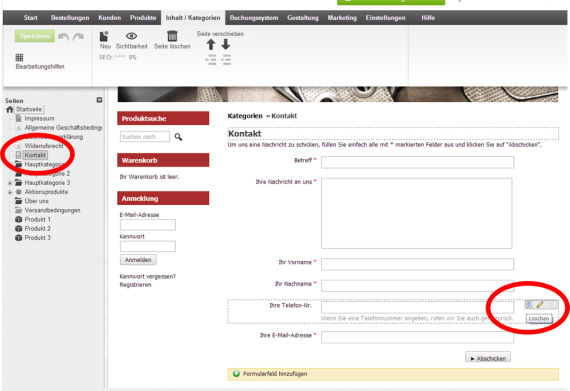Open the Buchungssystem menu tab
Screen dimensions: 570x391
[254, 18]
